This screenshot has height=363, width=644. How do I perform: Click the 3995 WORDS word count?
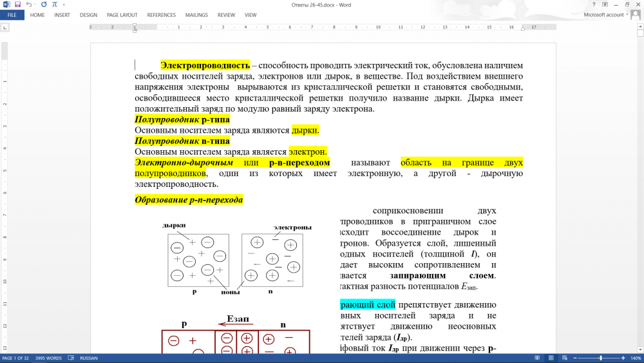(49, 358)
